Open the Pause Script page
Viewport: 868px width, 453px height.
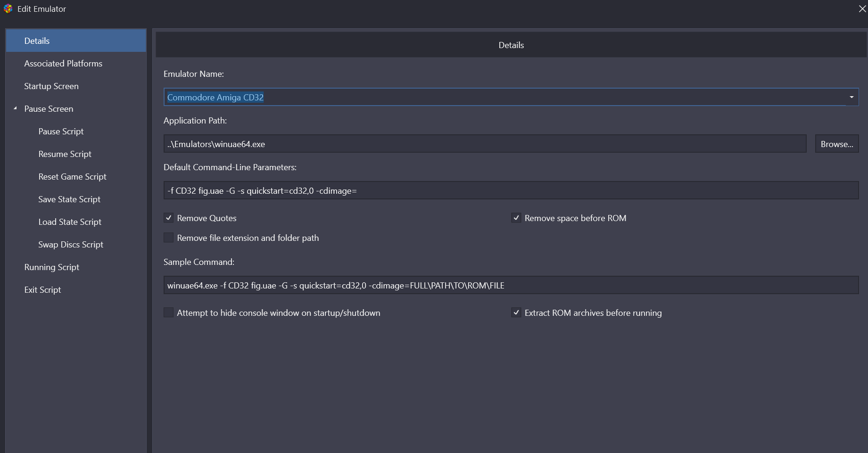(x=61, y=132)
